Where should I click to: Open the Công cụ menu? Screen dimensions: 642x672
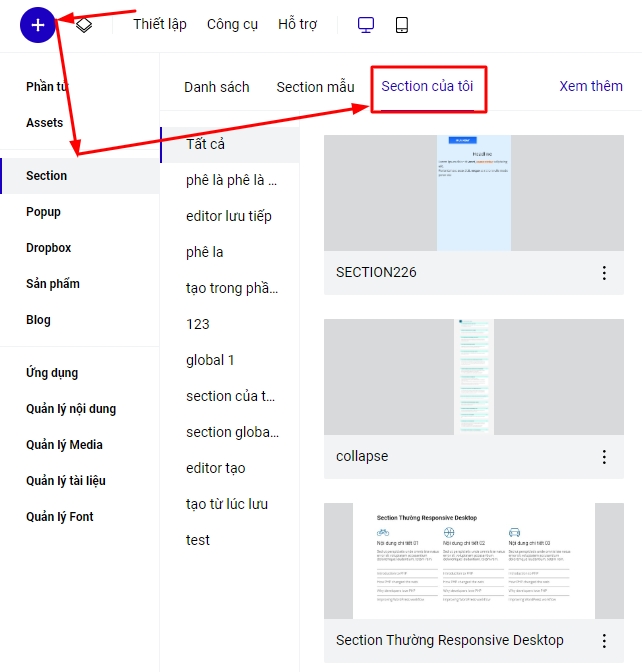click(232, 25)
